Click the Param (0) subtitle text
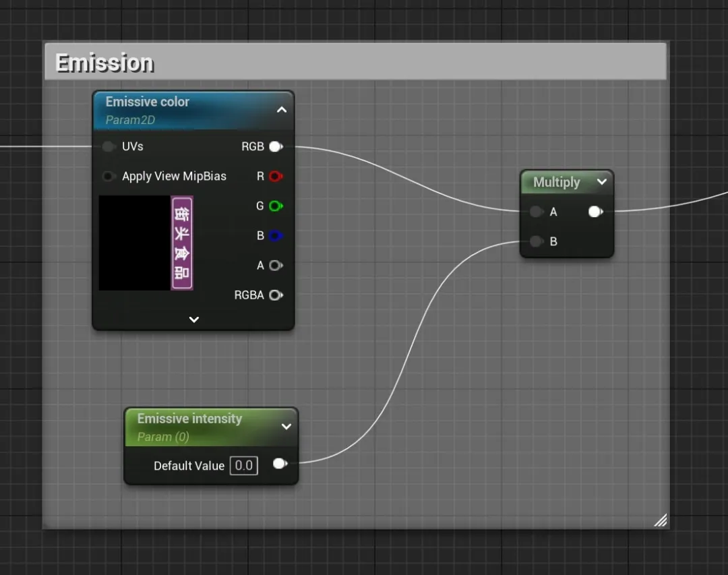728x575 pixels. click(163, 437)
